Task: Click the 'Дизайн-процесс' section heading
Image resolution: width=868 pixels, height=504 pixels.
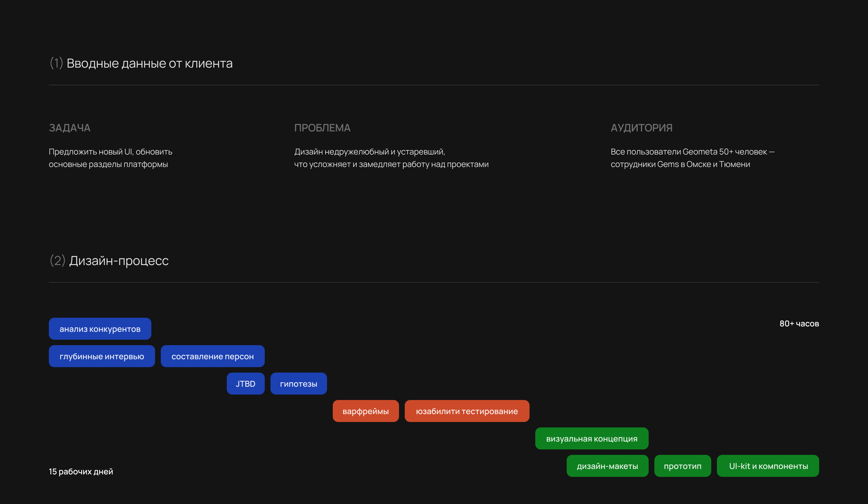Action: (x=119, y=261)
